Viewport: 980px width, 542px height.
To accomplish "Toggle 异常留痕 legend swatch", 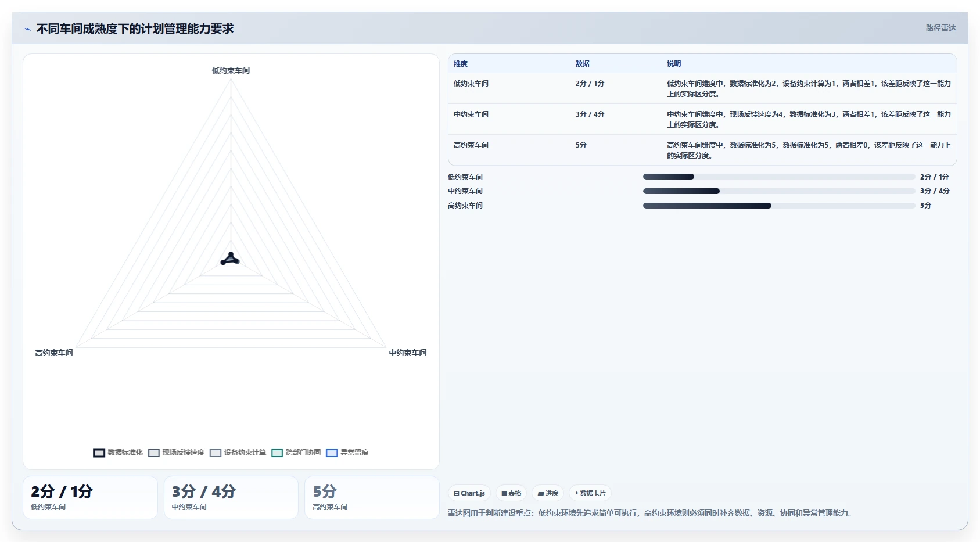I will tap(332, 453).
